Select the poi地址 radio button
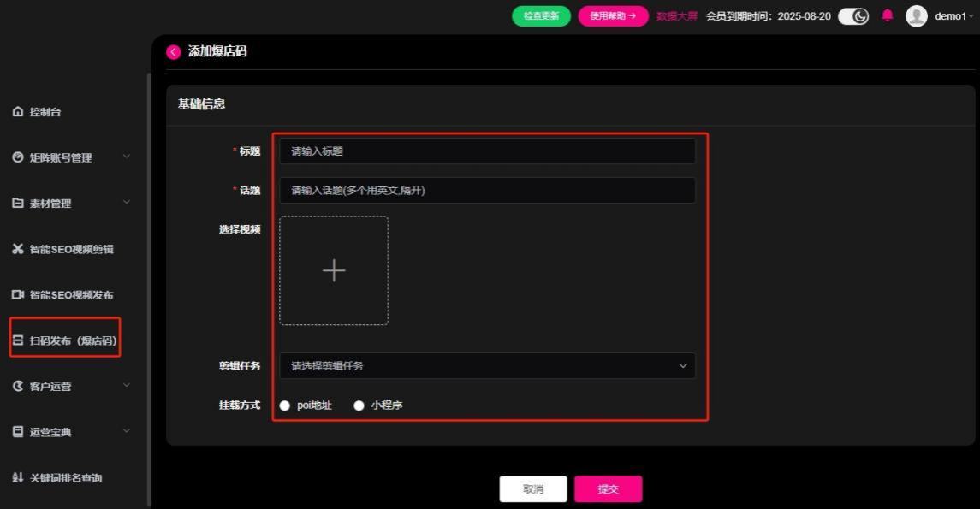Screen dimensions: 980x509 pos(284,406)
